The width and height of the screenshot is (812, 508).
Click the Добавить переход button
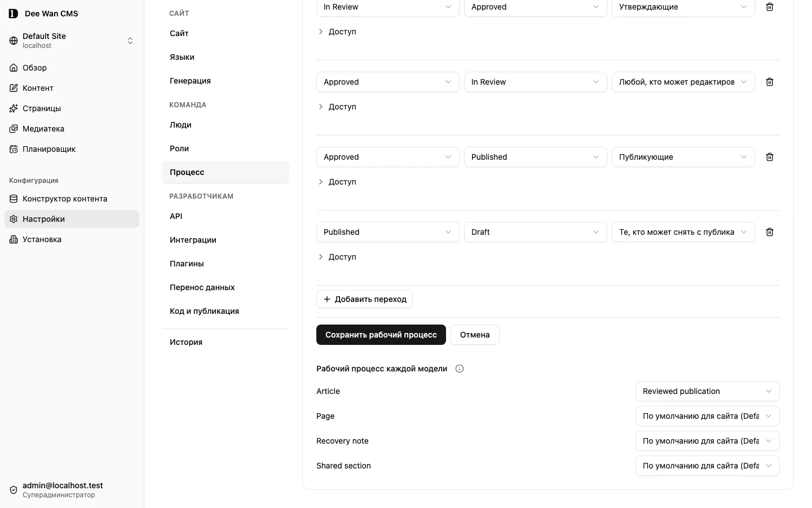coord(364,299)
